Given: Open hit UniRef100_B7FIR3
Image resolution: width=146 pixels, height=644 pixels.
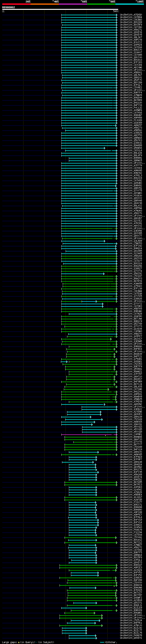Looking at the screenshot, I should pos(131,63).
